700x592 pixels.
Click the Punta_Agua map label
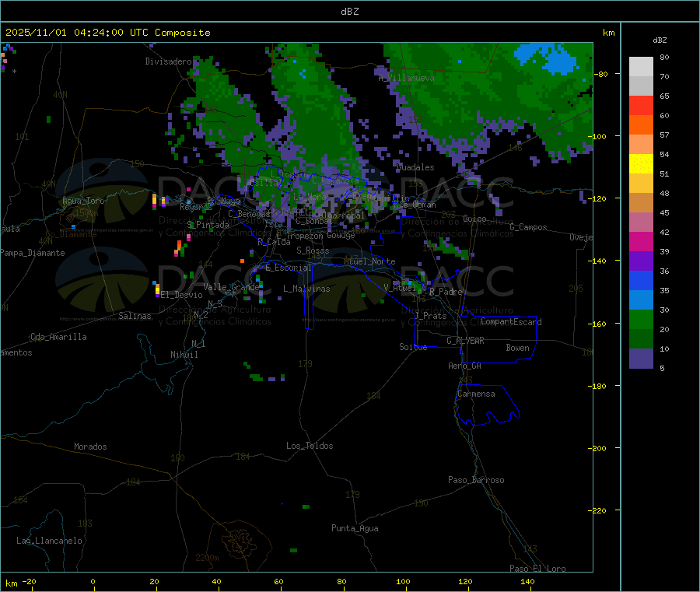click(355, 529)
